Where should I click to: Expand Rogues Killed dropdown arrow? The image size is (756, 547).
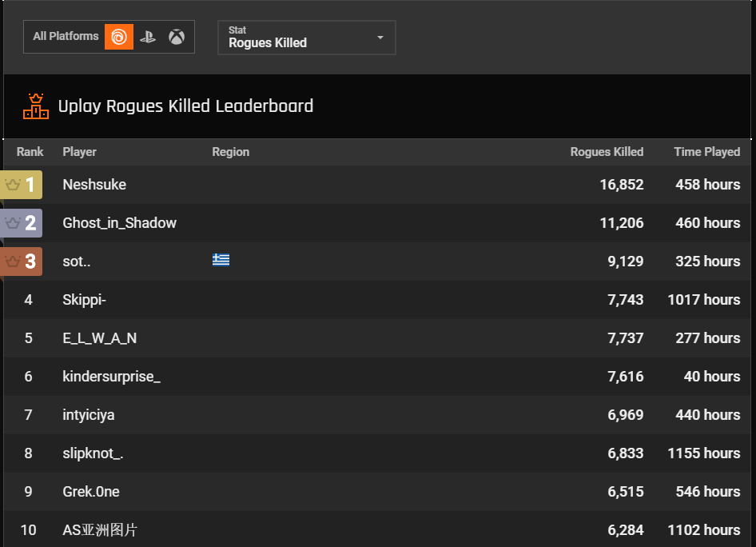pyautogui.click(x=380, y=37)
